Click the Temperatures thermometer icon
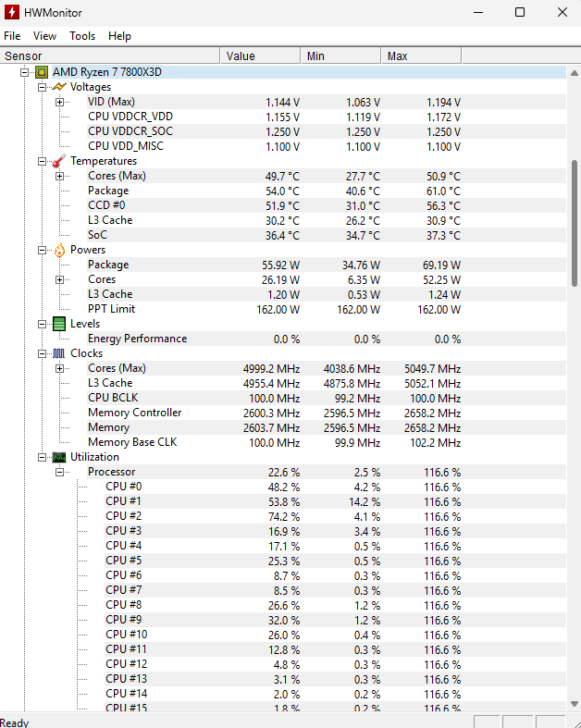Image resolution: width=581 pixels, height=728 pixels. (x=59, y=161)
